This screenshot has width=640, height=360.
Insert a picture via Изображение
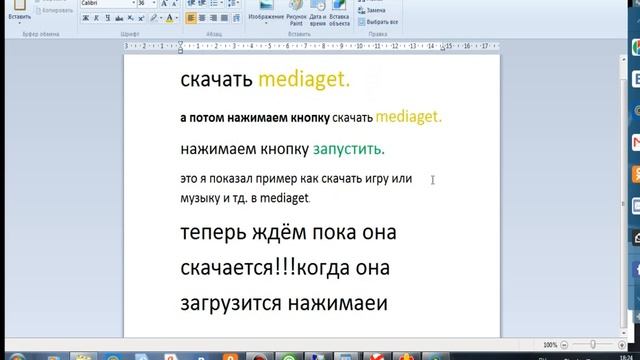pyautogui.click(x=266, y=9)
